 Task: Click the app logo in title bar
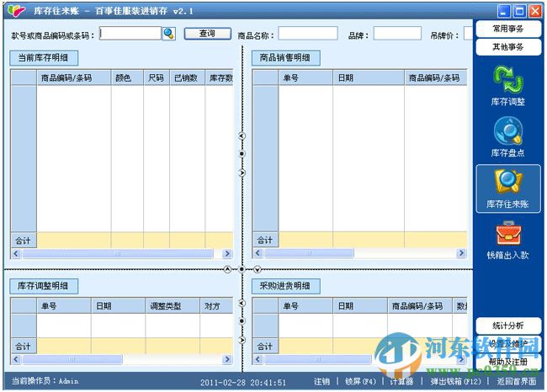click(x=16, y=11)
